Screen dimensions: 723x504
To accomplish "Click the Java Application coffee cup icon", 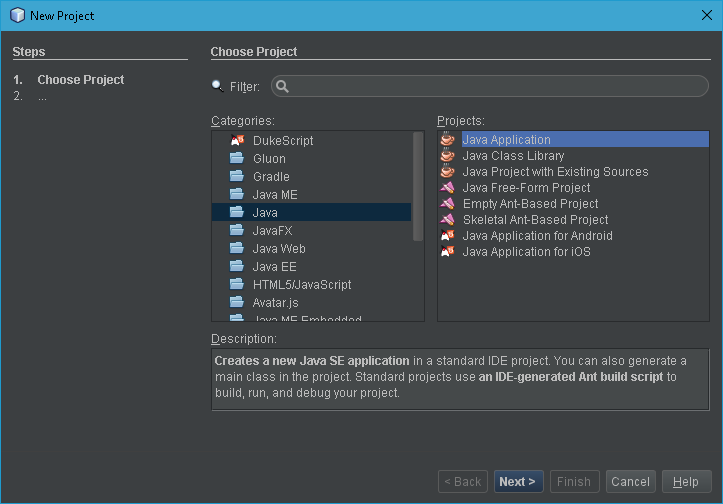I will [x=447, y=139].
